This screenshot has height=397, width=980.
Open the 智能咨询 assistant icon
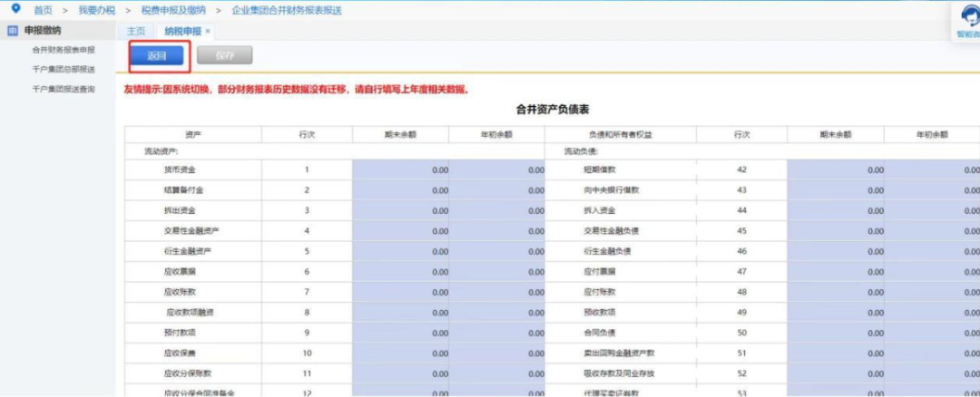click(x=969, y=16)
